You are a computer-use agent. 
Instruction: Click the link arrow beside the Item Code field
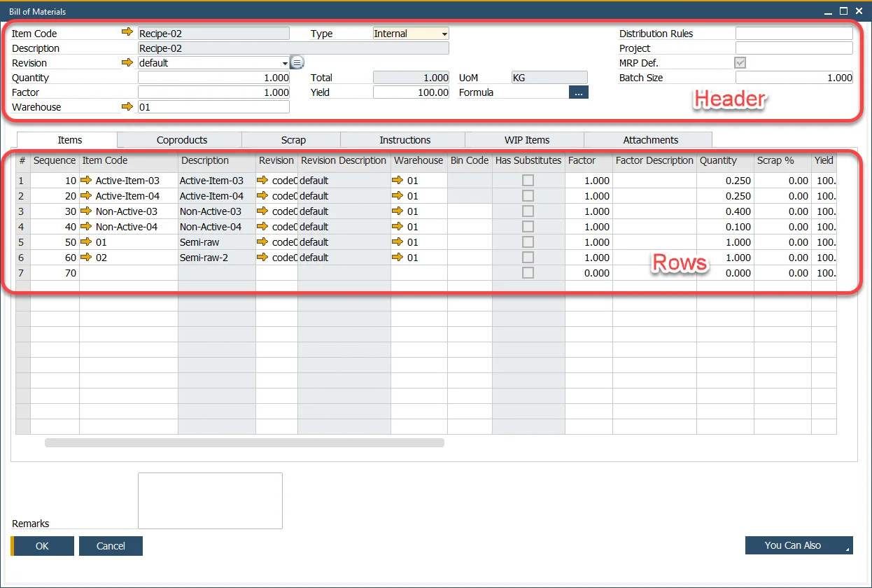[x=127, y=33]
